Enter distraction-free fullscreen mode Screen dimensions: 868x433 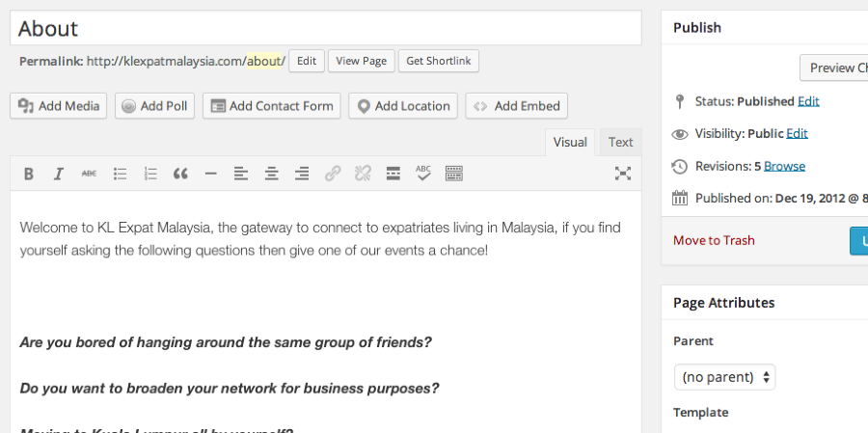click(x=623, y=174)
